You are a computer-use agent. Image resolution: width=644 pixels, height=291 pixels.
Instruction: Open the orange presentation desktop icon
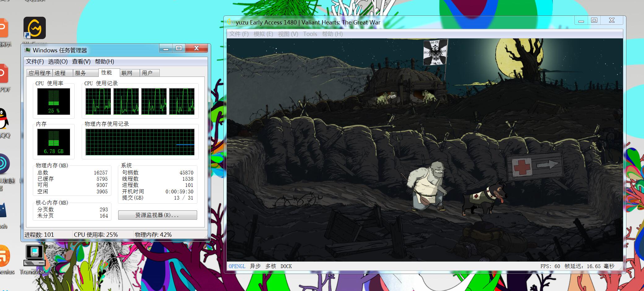point(4,28)
